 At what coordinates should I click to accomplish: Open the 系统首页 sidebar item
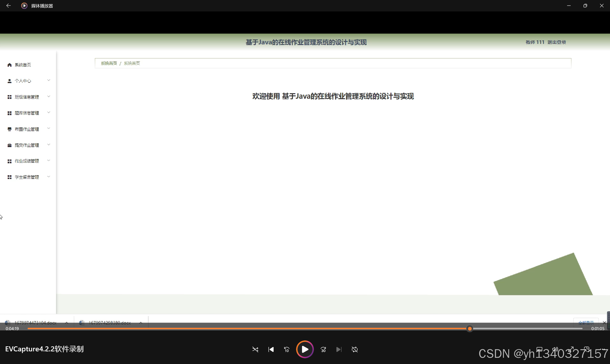tap(23, 65)
